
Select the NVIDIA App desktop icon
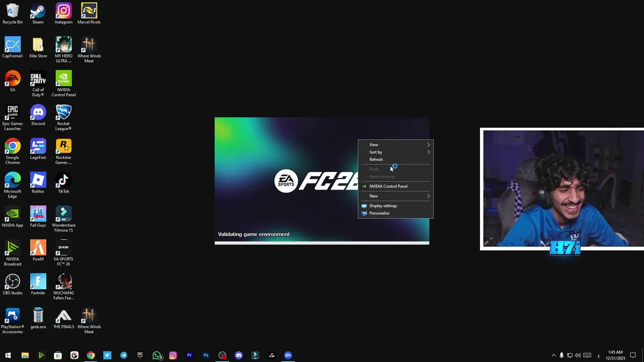click(13, 217)
